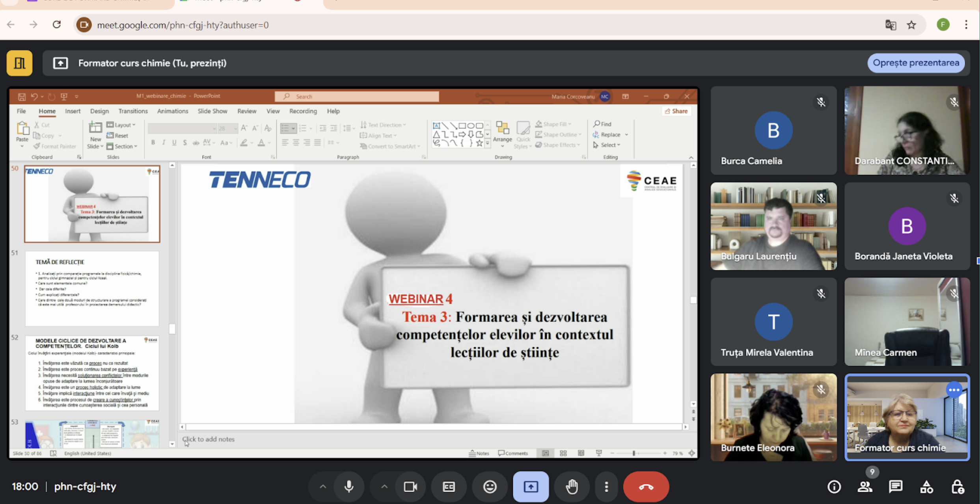Viewport: 980px width, 504px height.
Task: Click the PowerPoint Search box
Action: [357, 96]
